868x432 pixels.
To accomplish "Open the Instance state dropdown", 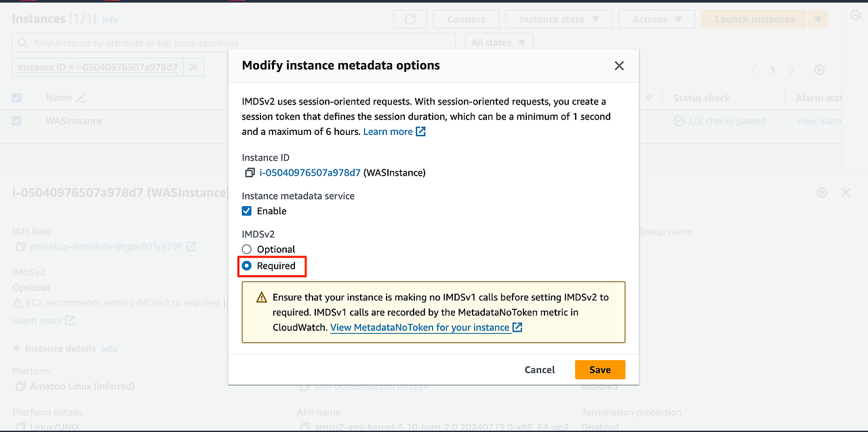I will point(559,20).
